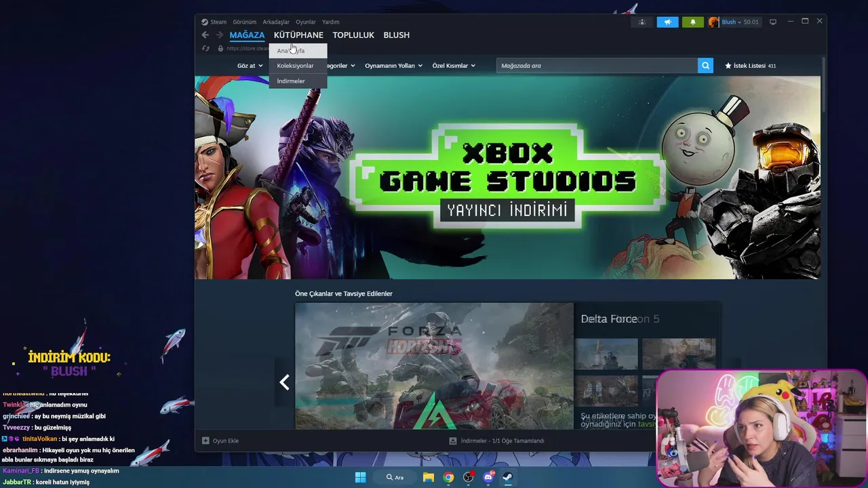
Task: Open the Yardım menu
Action: 331,22
